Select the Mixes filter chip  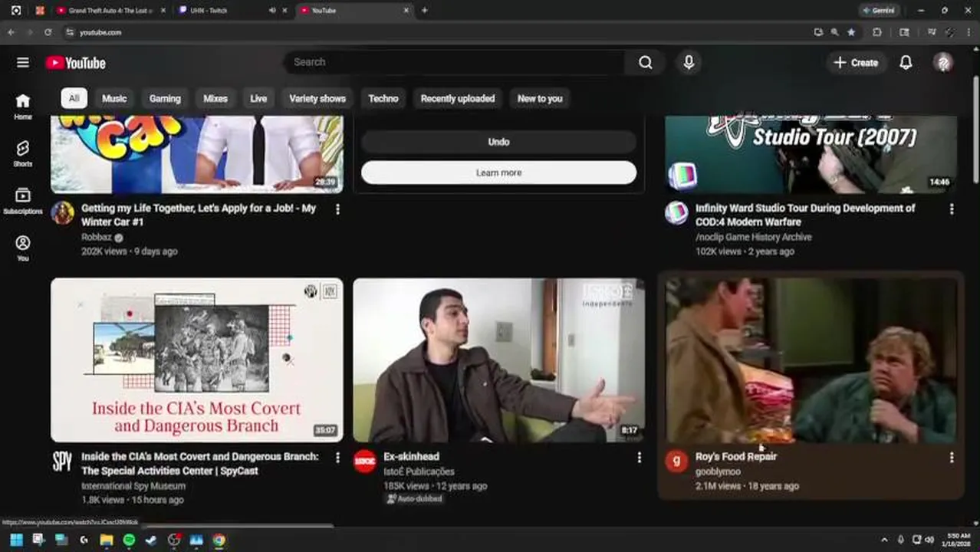(215, 98)
